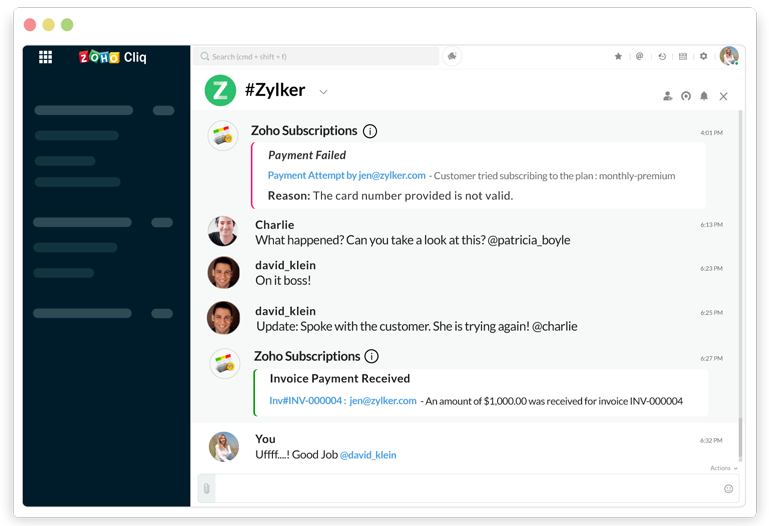Click 'Reason: The card number provided' text

[390, 196]
